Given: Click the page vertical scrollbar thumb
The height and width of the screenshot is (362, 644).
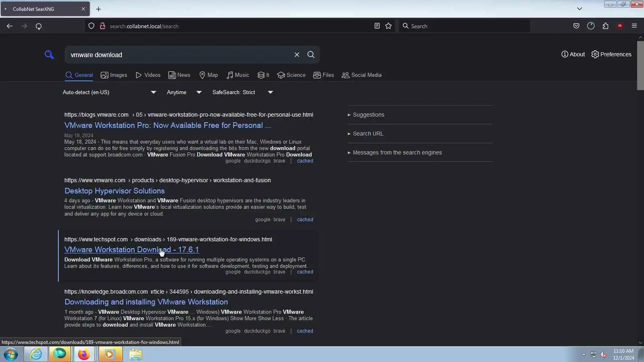Looking at the screenshot, I should [640, 65].
